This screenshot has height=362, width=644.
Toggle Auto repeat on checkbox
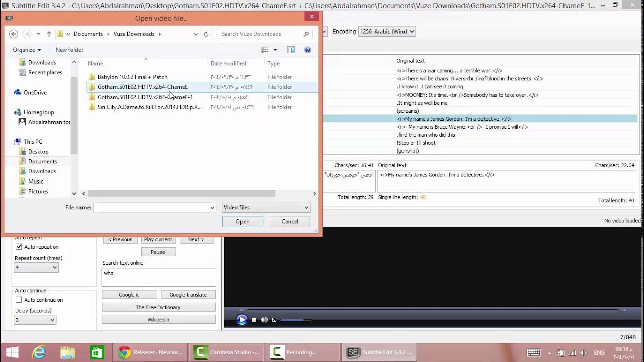19,247
